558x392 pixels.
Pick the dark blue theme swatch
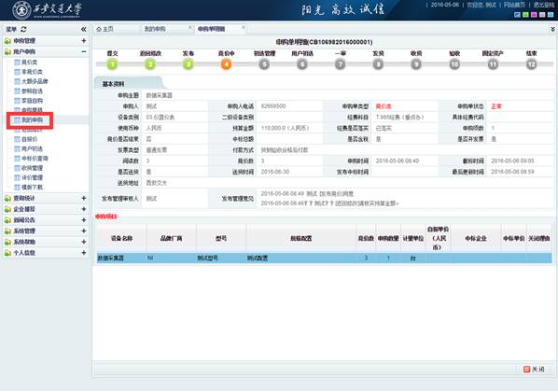click(518, 15)
